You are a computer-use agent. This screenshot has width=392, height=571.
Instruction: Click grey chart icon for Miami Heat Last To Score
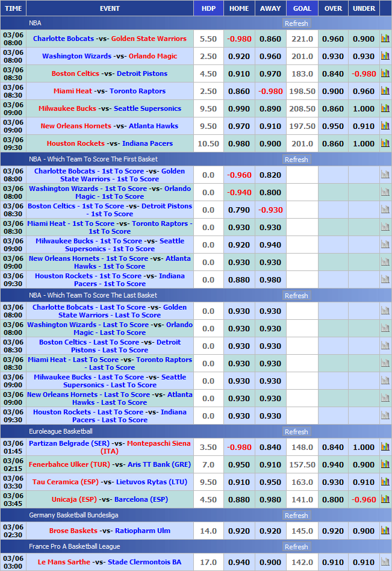pyautogui.click(x=385, y=363)
